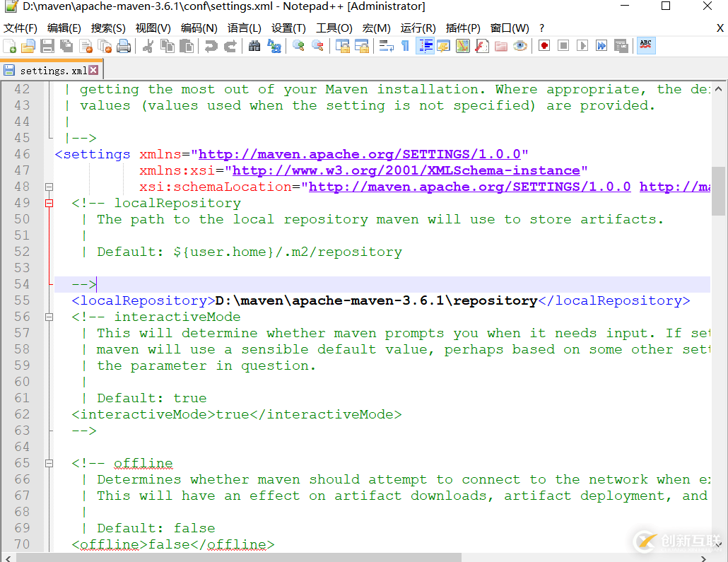Collapse the localRepository comment fold at line 49
728x562 pixels.
click(x=47, y=203)
